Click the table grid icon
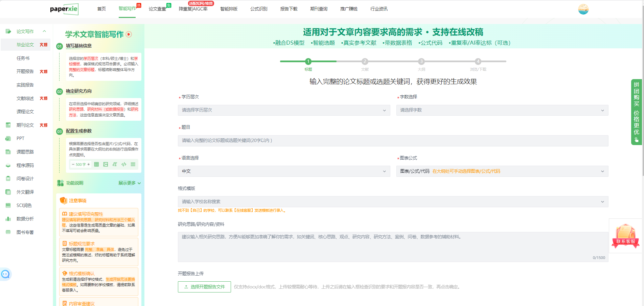The height and width of the screenshot is (306, 644). click(x=96, y=164)
